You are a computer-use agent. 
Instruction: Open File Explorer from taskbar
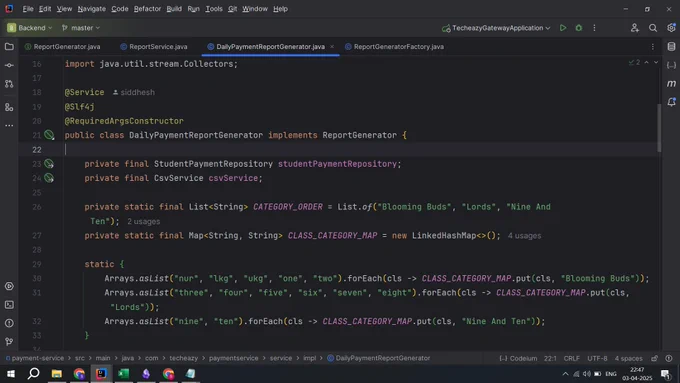[56, 373]
